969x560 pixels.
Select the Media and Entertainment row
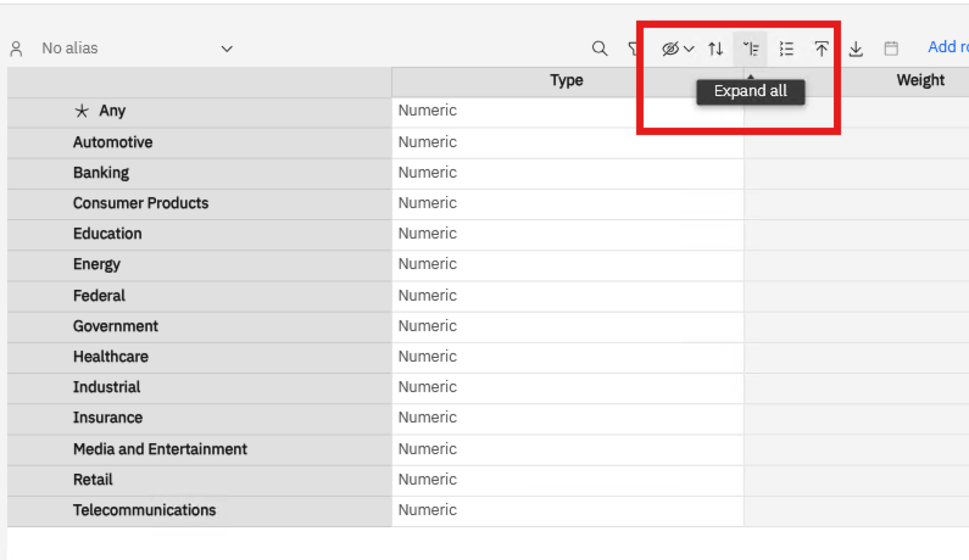point(199,450)
